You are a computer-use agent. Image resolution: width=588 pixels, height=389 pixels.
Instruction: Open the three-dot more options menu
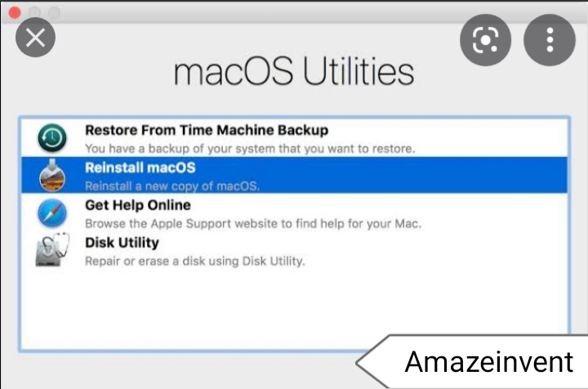(x=550, y=40)
